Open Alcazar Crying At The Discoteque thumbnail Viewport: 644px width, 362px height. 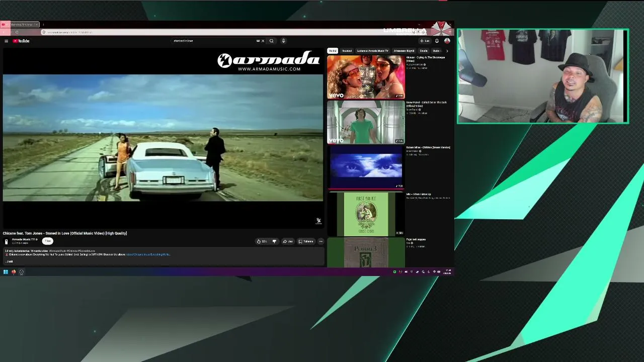coord(366,76)
